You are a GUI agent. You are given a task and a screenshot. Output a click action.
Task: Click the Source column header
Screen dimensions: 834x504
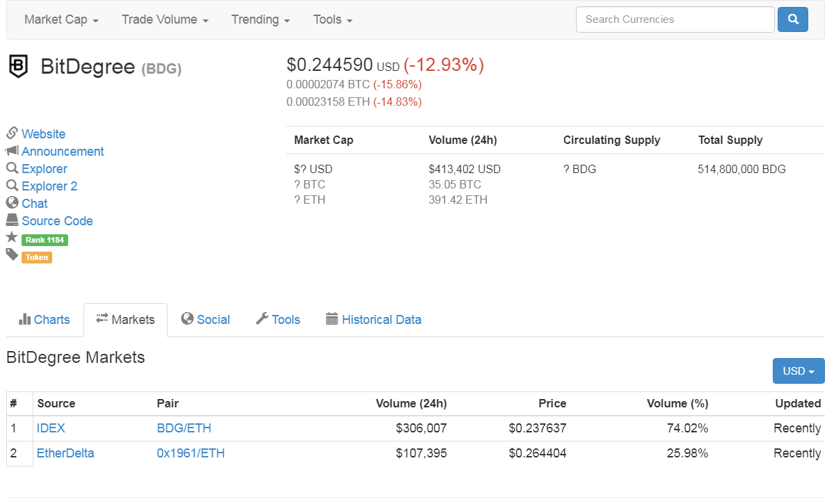coord(56,403)
